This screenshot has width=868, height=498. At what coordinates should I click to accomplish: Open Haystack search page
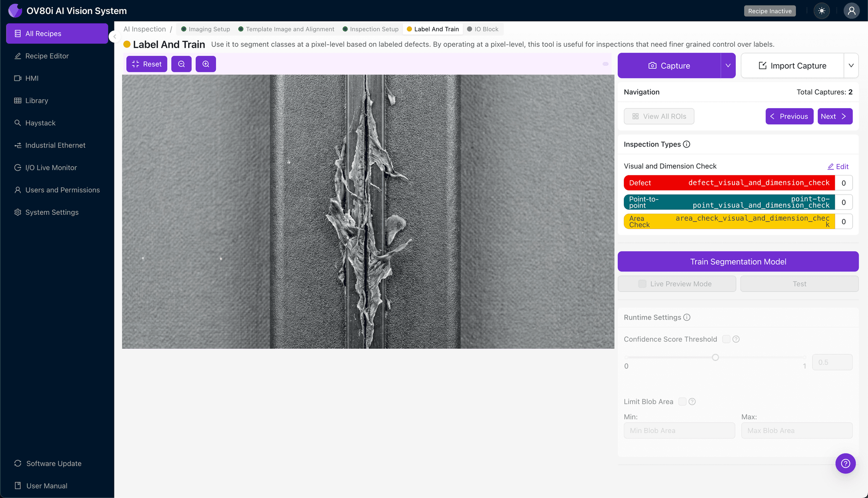click(x=57, y=123)
